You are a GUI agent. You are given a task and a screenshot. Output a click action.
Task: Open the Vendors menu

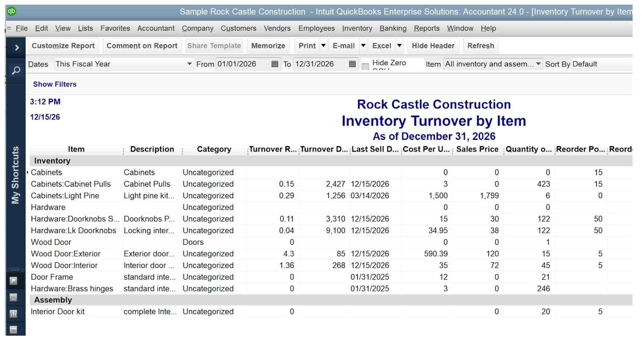(277, 28)
